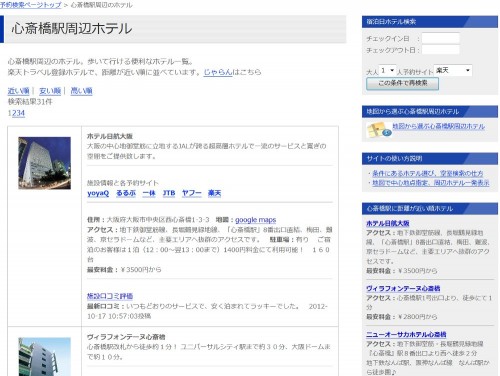Sort results by 安い順

pyautogui.click(x=50, y=91)
